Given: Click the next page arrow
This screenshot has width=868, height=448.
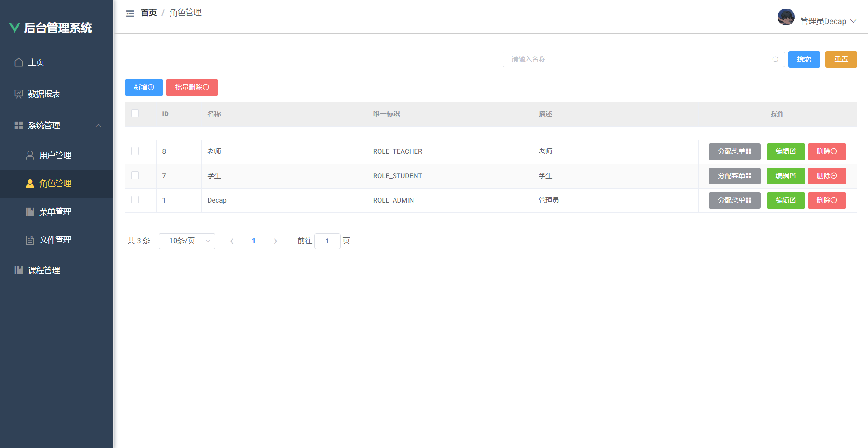Looking at the screenshot, I should pos(275,241).
